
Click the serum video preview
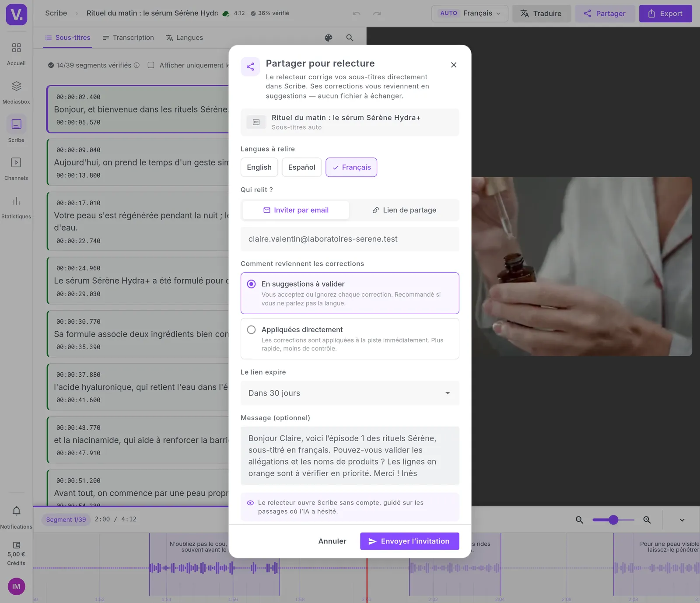coord(581,266)
